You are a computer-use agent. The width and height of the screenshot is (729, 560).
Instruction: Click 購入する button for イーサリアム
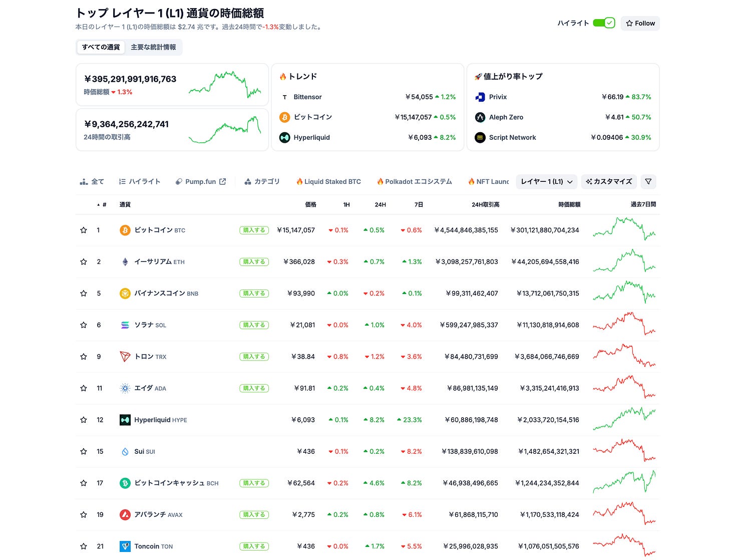pyautogui.click(x=254, y=261)
